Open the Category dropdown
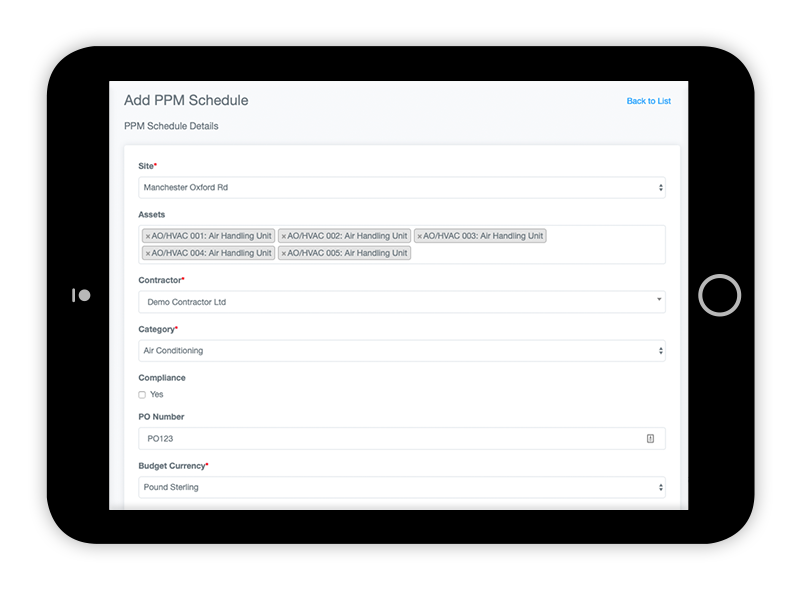 (x=402, y=351)
